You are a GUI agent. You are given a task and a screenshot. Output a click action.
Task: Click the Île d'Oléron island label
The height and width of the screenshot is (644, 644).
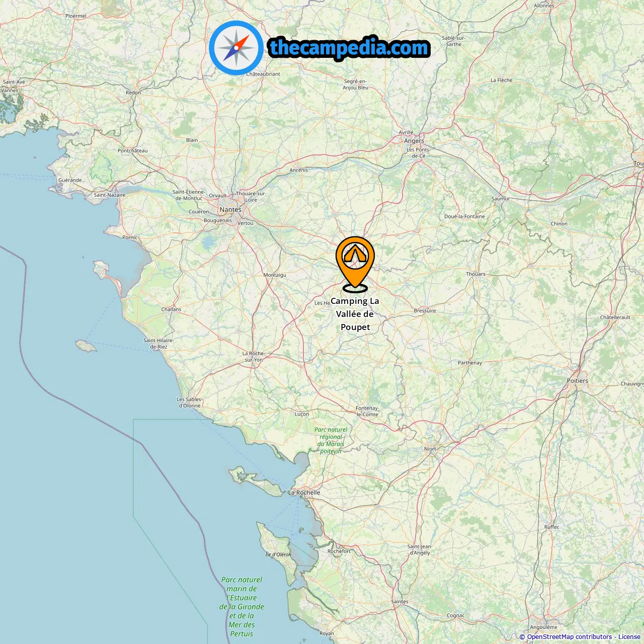click(x=278, y=554)
